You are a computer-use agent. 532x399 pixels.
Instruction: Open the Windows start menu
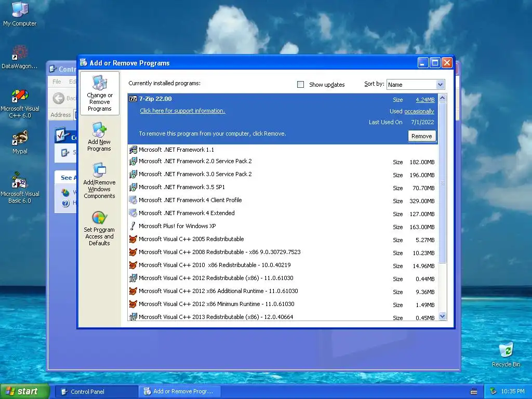tap(25, 392)
